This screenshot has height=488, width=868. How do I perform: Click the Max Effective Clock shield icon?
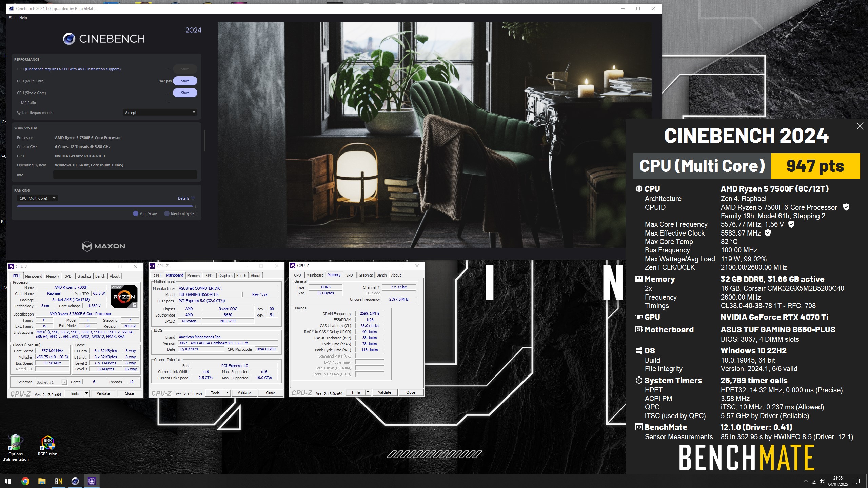click(768, 233)
